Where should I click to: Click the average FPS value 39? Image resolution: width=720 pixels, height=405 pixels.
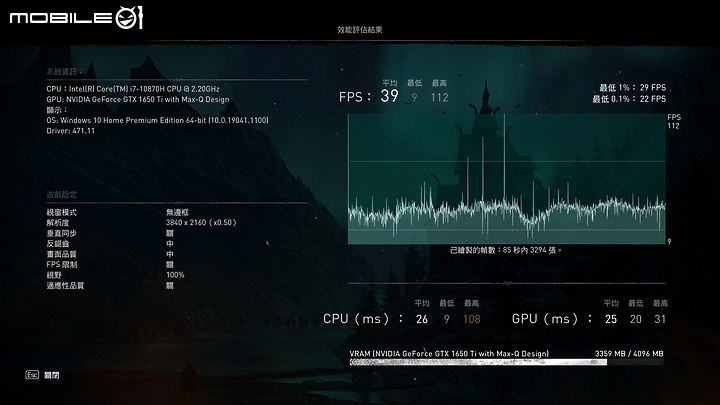[389, 96]
